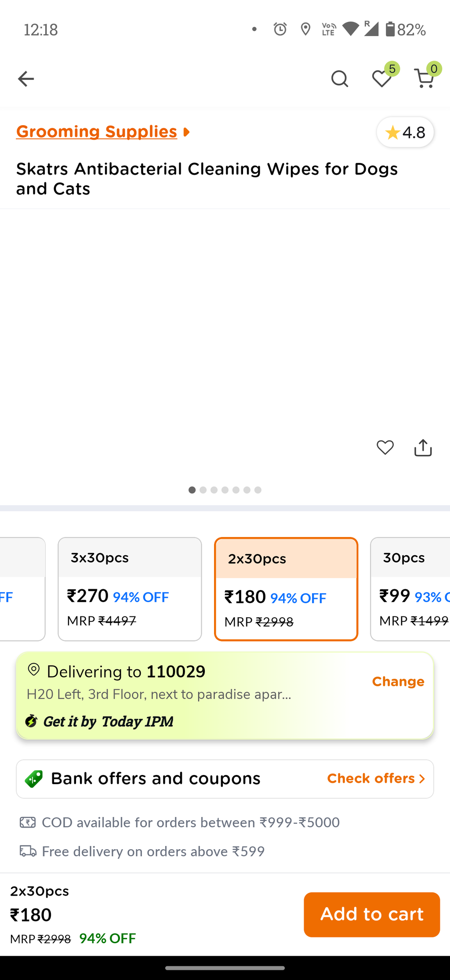Image resolution: width=450 pixels, height=980 pixels.
Task: Open search with the magnifier icon
Action: 339,79
